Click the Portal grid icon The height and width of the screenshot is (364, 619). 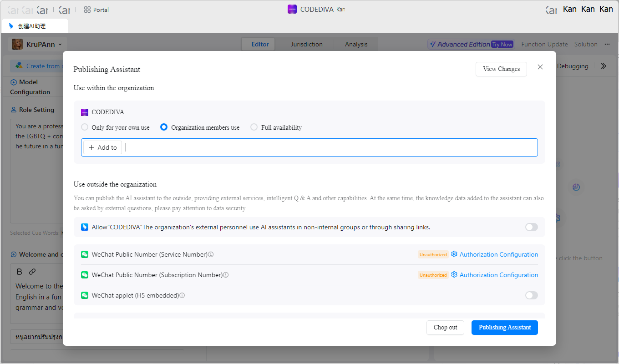coord(87,10)
